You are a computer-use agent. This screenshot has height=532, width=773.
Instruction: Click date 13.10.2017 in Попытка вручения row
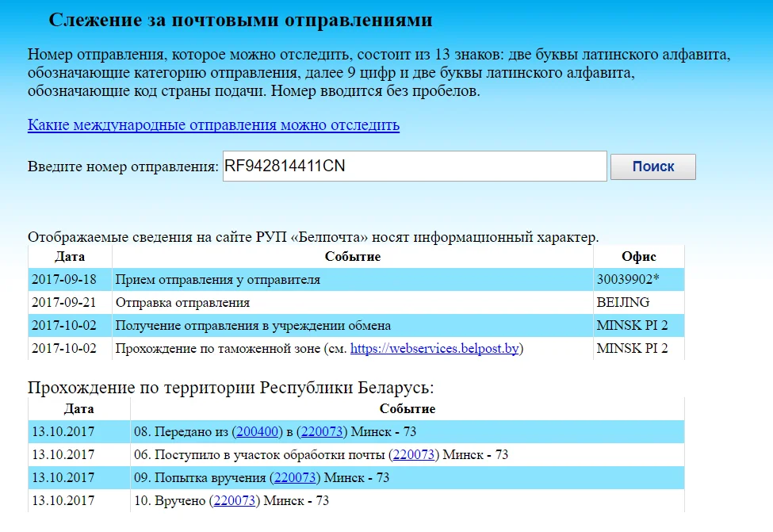(x=63, y=478)
